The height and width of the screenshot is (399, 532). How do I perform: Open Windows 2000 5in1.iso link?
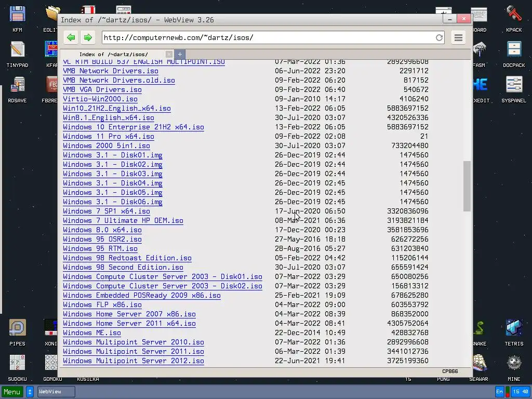pos(107,146)
